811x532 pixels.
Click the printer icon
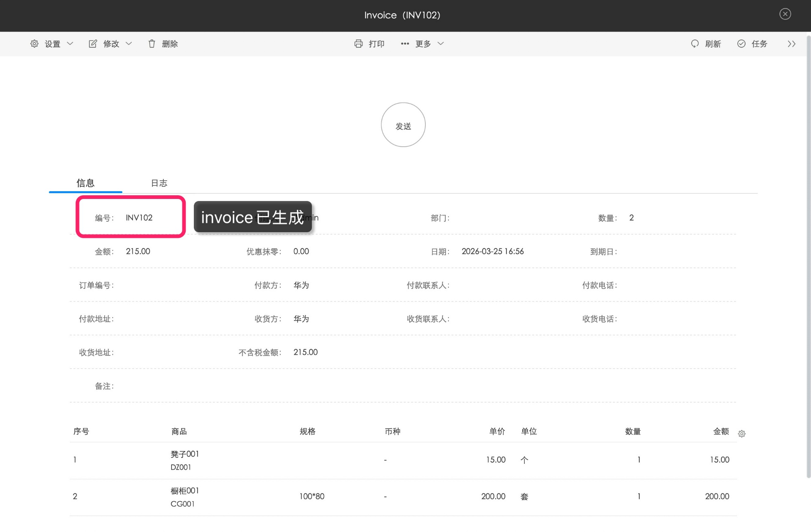(x=358, y=44)
